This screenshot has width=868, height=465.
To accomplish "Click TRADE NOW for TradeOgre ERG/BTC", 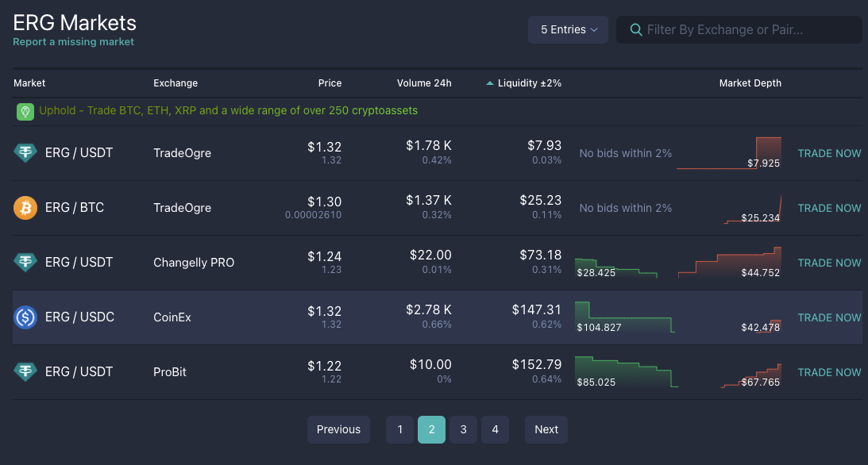I will 829,208.
